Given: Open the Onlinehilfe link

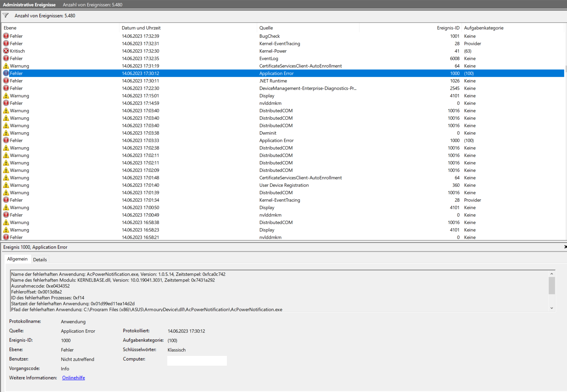Looking at the screenshot, I should pos(73,378).
